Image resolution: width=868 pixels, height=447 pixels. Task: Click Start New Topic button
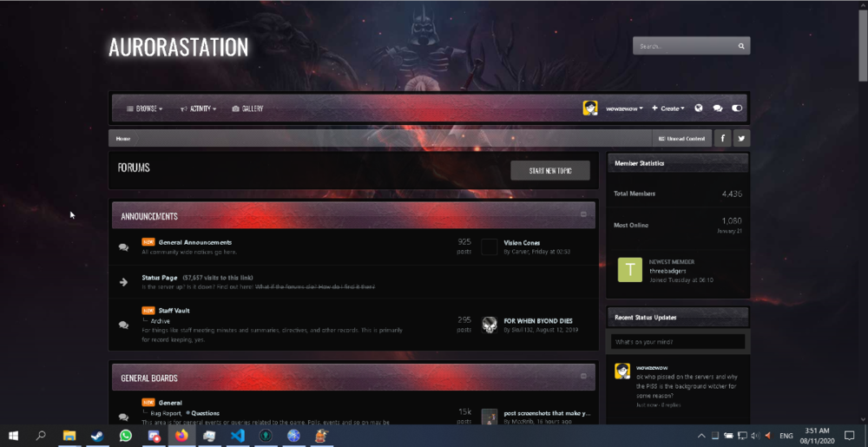tap(550, 171)
